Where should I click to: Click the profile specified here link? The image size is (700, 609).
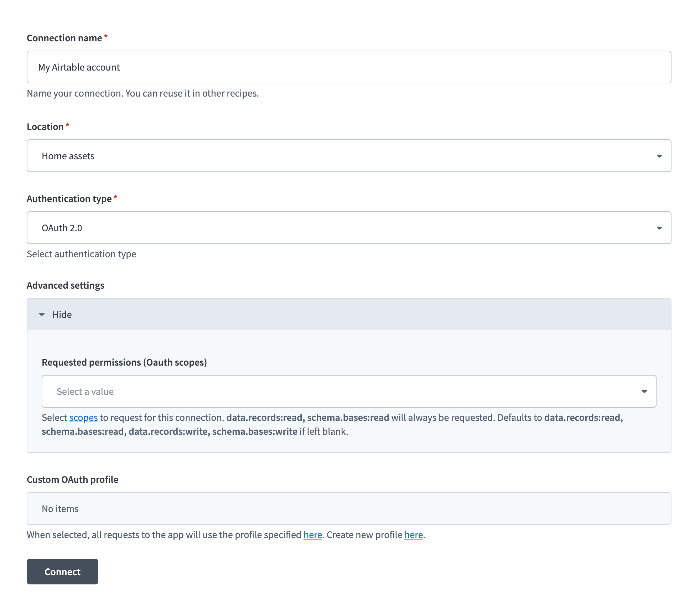312,535
